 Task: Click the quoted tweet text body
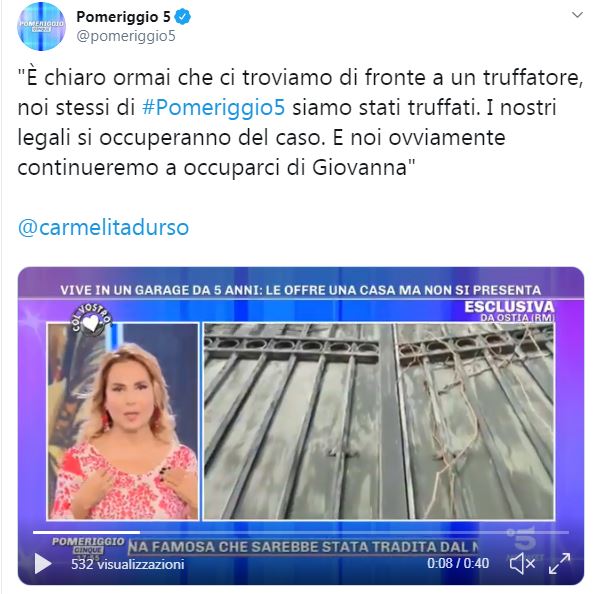(x=300, y=122)
